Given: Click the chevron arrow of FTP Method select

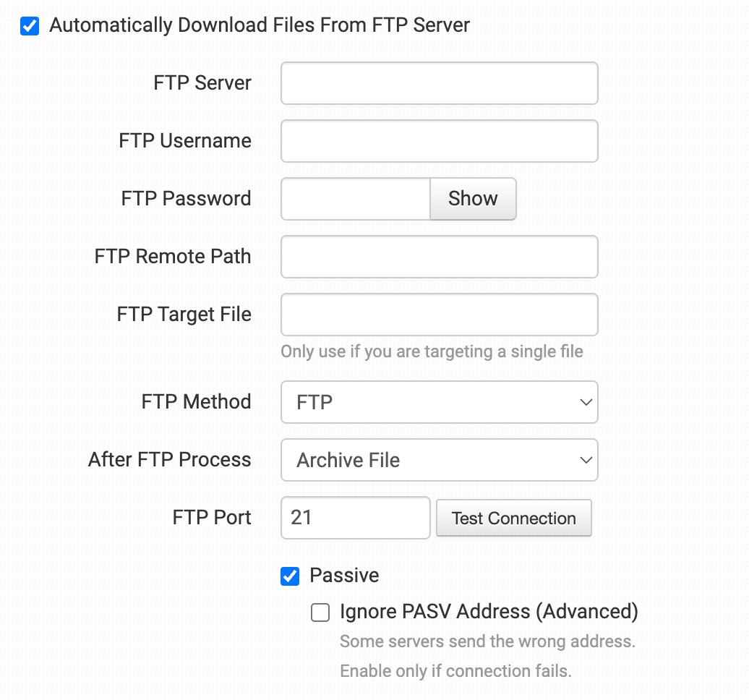Looking at the screenshot, I should click(586, 402).
